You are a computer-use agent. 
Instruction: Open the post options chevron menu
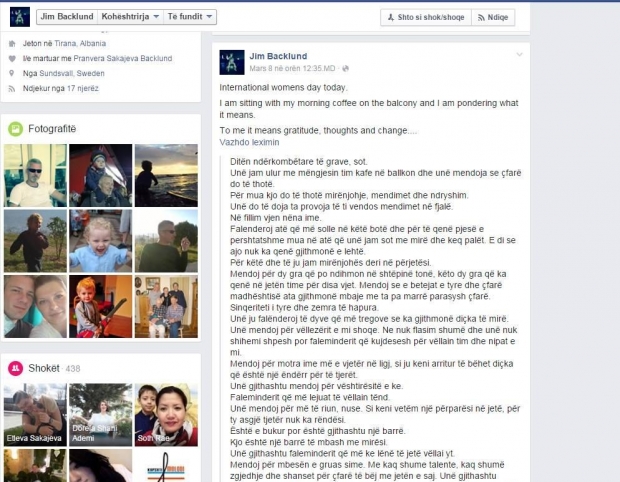520,55
